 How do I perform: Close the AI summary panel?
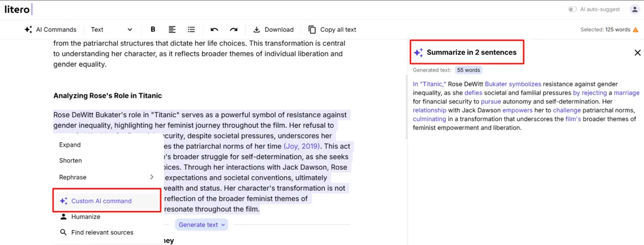click(x=638, y=53)
